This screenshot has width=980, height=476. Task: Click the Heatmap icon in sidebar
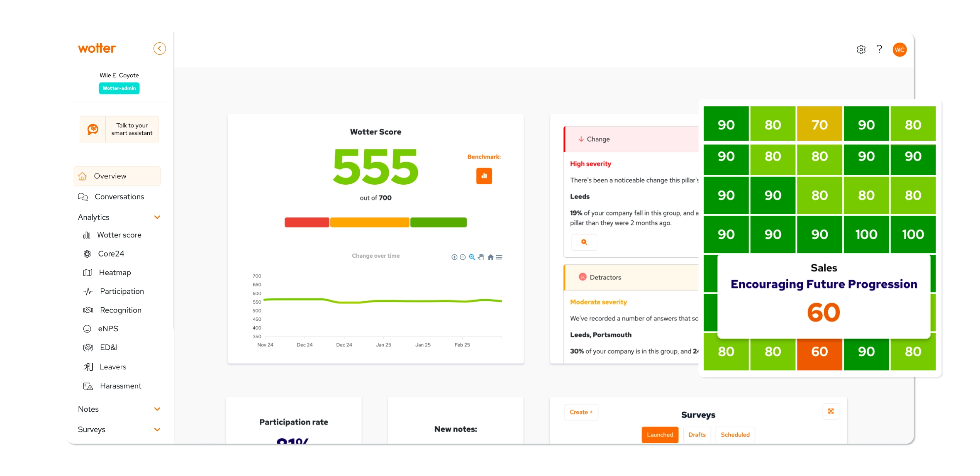(x=87, y=273)
